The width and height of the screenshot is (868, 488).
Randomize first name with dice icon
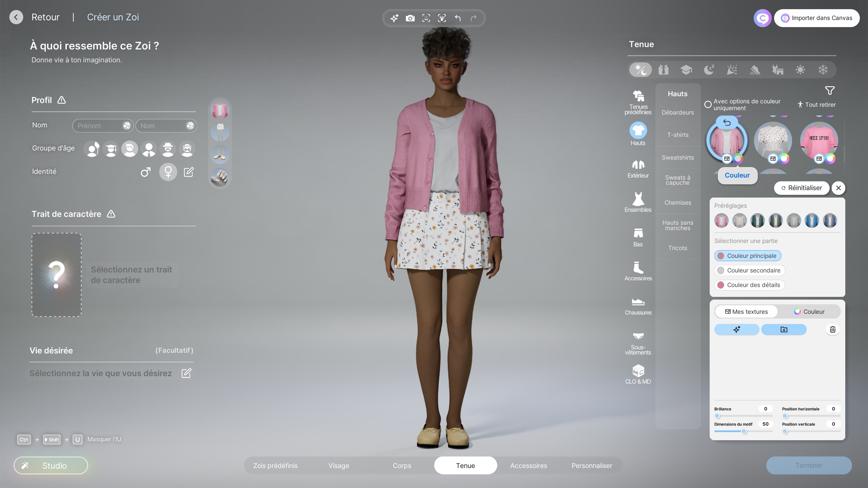(x=126, y=126)
